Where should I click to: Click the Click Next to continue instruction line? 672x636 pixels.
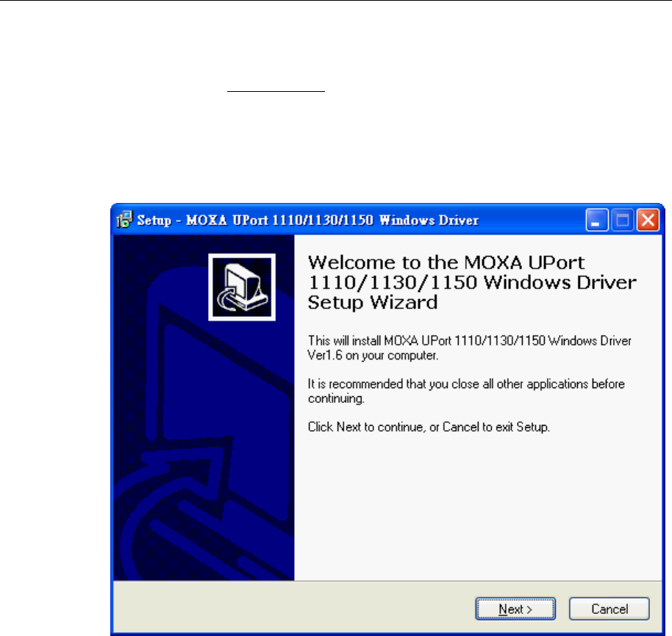point(429,427)
